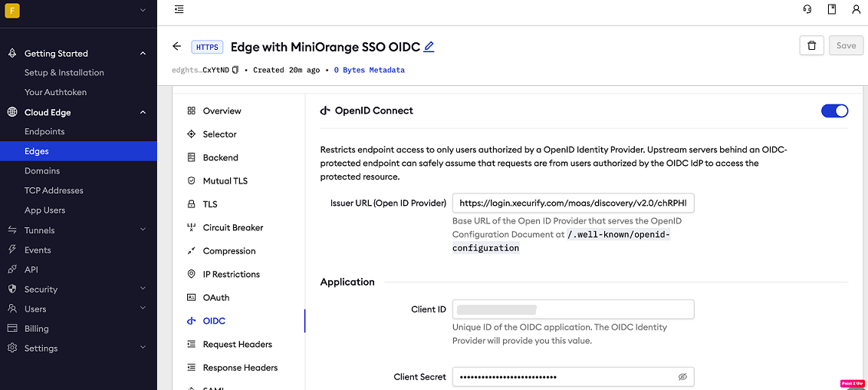
Task: Collapse the Getting Started section
Action: (143, 53)
